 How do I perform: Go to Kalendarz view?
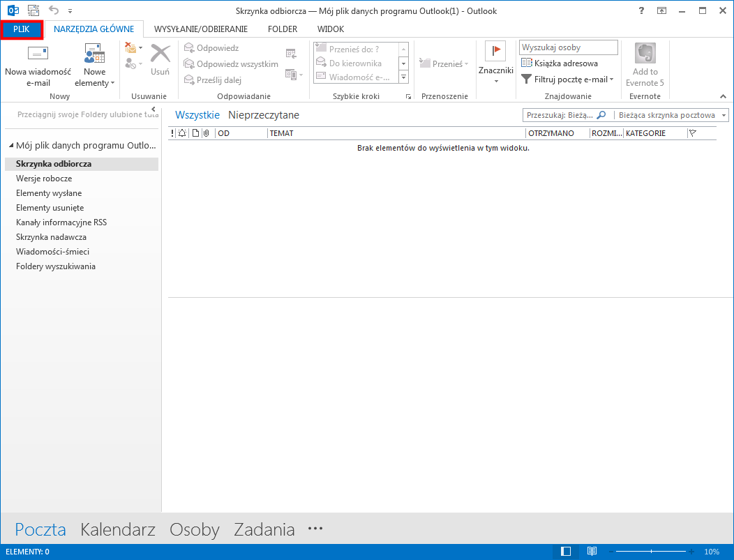[117, 529]
